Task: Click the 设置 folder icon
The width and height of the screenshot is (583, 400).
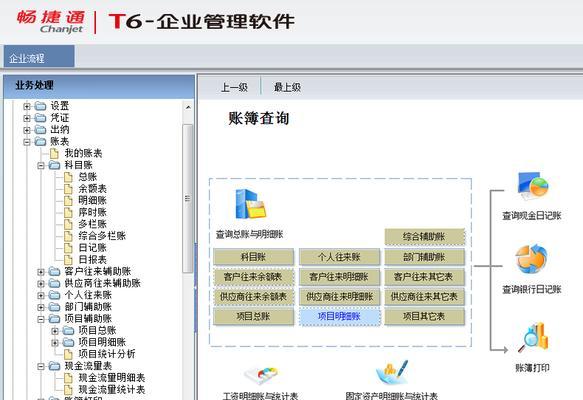Action: [x=40, y=106]
